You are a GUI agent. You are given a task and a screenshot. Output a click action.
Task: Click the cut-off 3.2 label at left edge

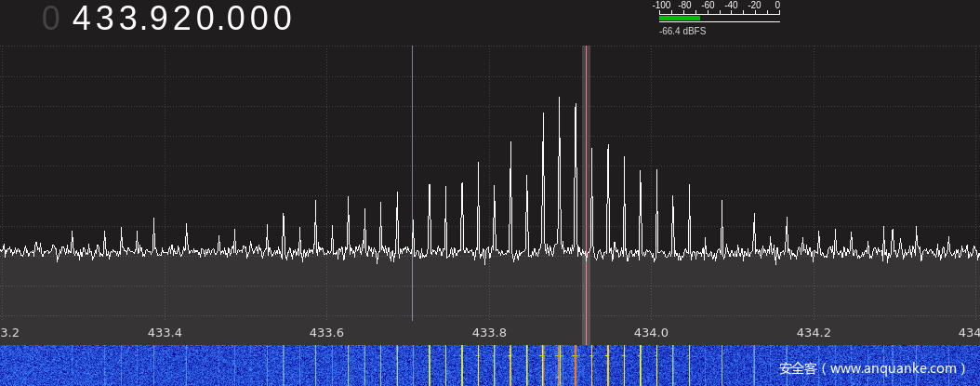(9, 333)
